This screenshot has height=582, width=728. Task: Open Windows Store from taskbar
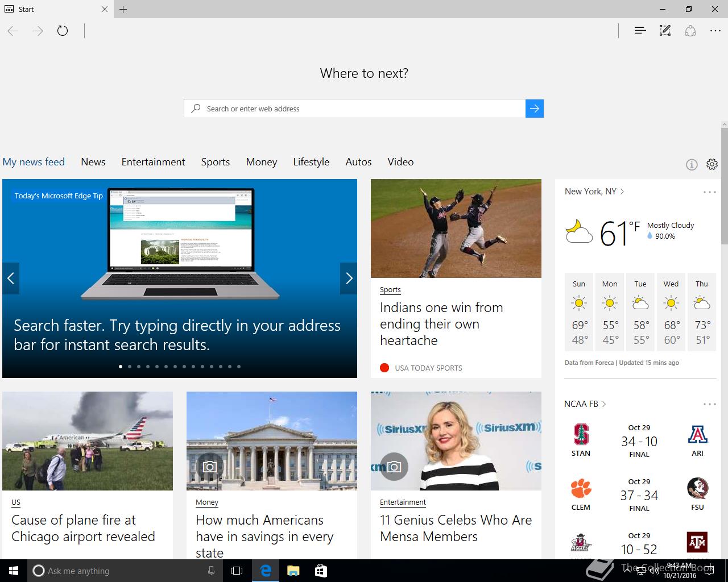coord(321,571)
